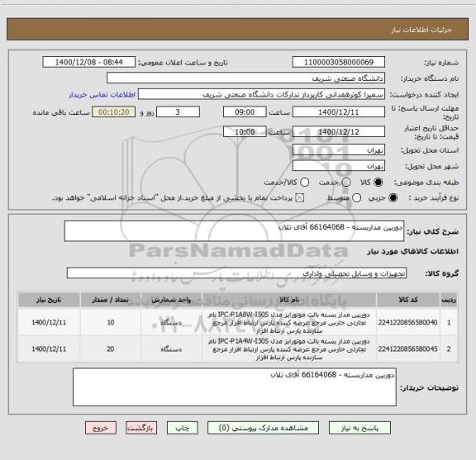Click the remaining days field showing 3

tap(178, 112)
